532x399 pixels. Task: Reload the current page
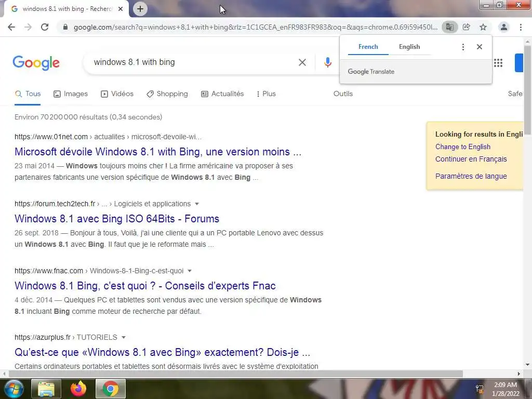(x=45, y=27)
